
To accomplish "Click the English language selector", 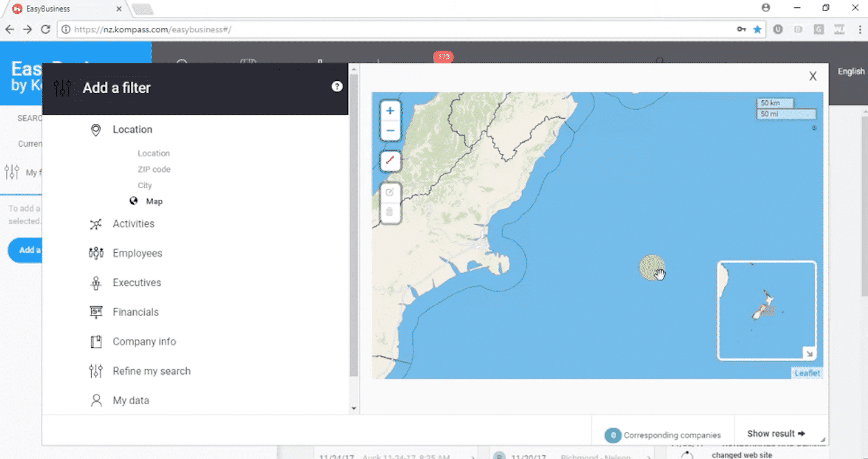I will coord(851,71).
